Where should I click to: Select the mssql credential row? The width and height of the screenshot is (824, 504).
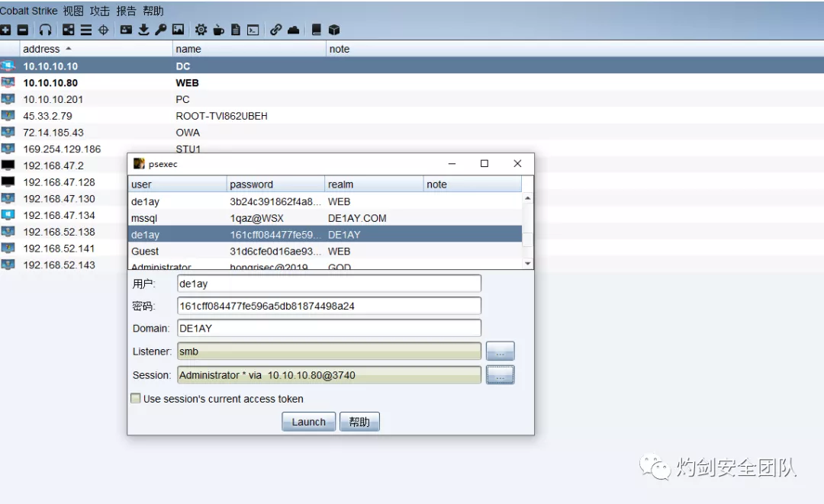(x=325, y=218)
